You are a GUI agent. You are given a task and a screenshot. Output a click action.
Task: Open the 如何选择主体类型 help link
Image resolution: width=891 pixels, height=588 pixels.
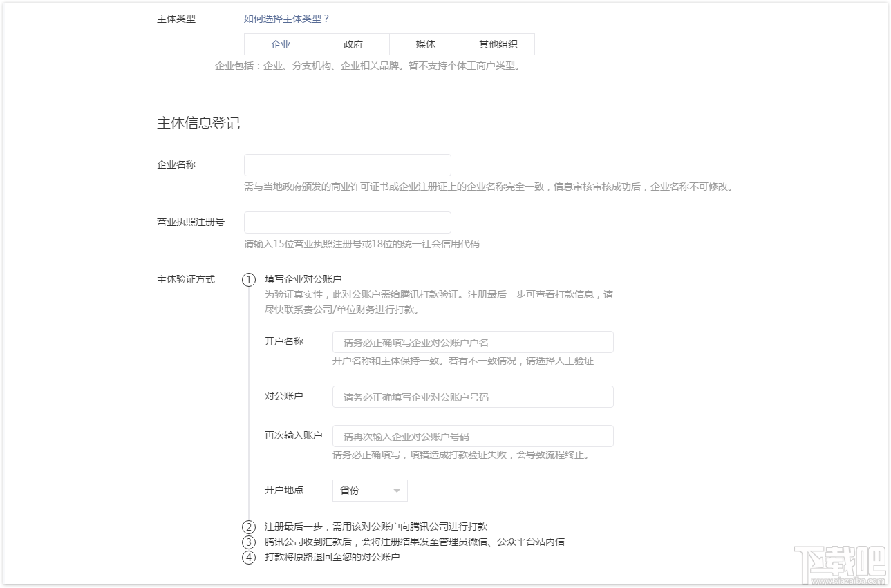(286, 19)
